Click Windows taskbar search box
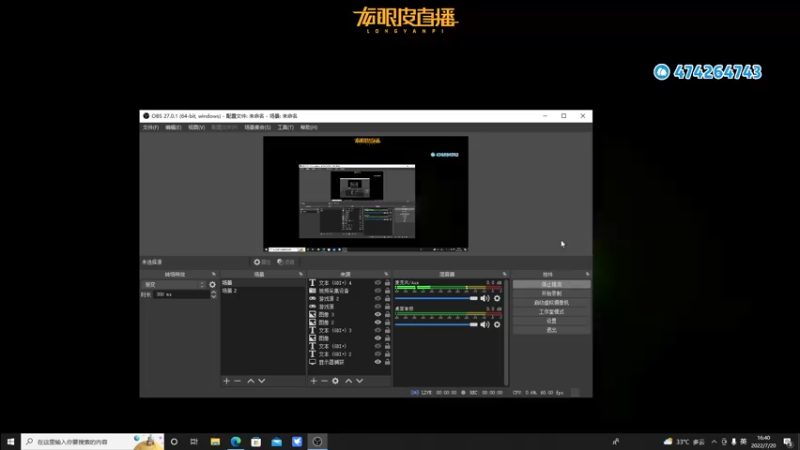 (x=93, y=442)
